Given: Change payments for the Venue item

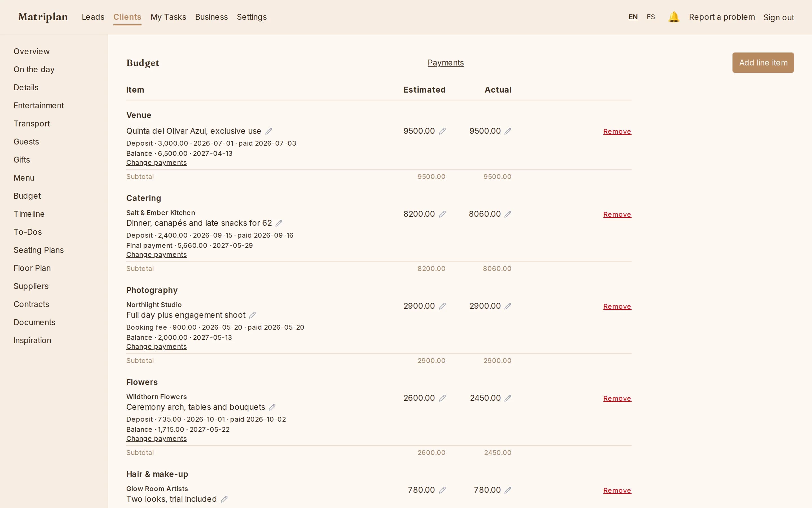Looking at the screenshot, I should point(156,163).
